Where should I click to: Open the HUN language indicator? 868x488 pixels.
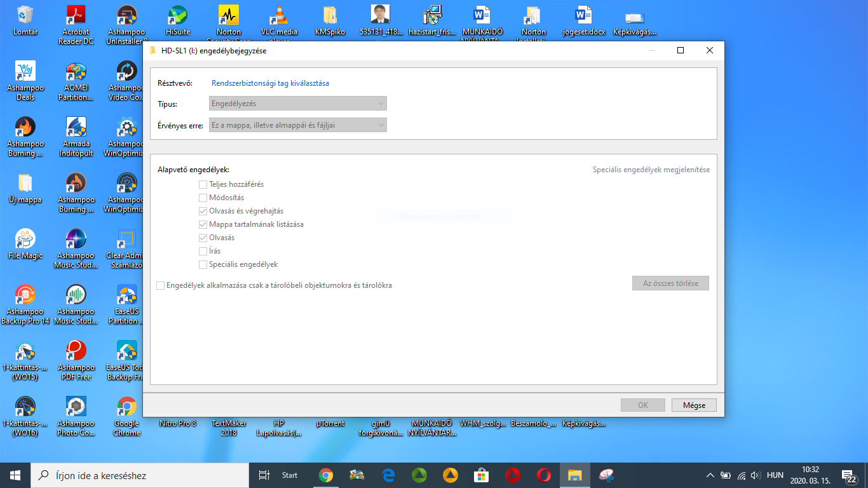coord(775,475)
